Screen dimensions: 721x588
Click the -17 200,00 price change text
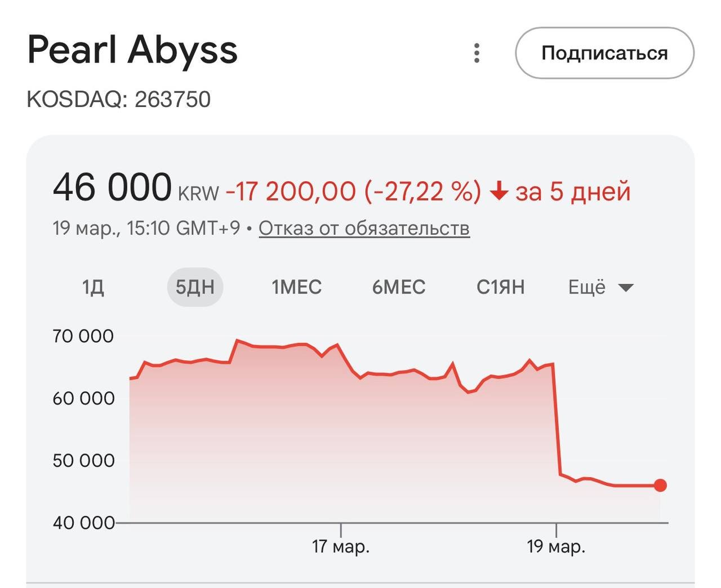click(x=291, y=191)
